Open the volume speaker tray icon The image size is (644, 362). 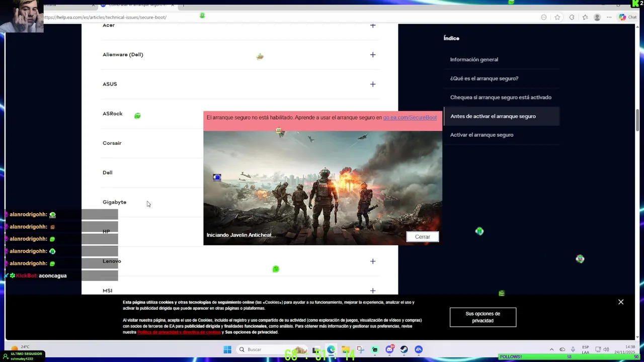pos(606,349)
